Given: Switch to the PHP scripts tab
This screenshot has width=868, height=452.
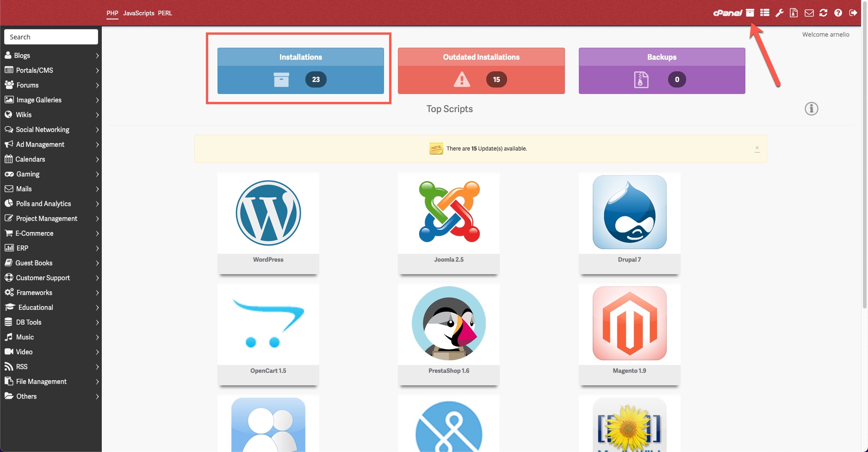Looking at the screenshot, I should 112,13.
